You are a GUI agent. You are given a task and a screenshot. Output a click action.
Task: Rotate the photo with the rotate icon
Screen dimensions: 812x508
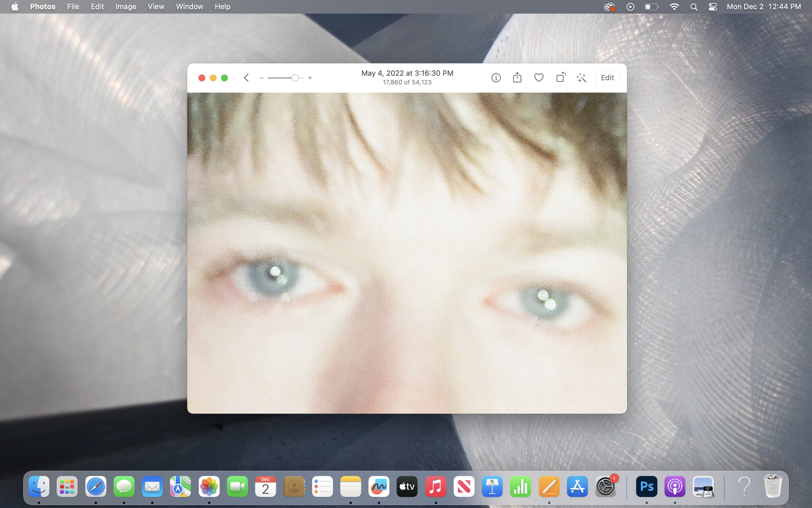click(x=560, y=78)
